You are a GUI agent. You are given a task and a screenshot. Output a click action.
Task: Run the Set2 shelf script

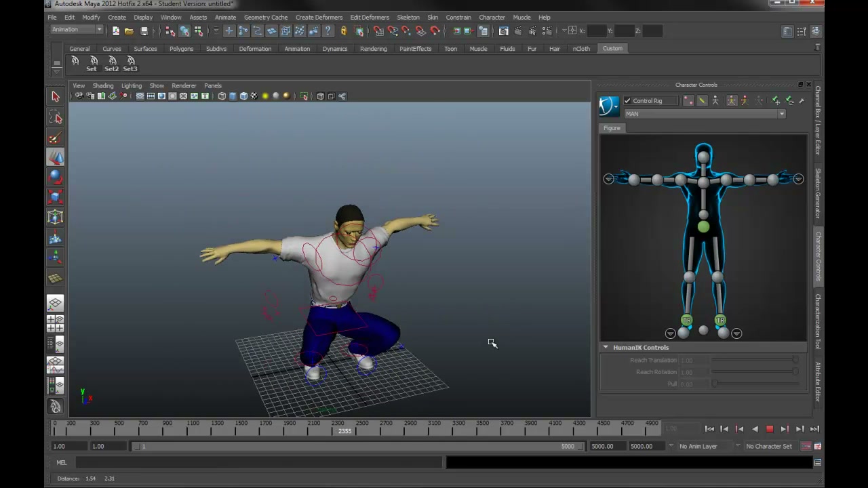click(x=111, y=64)
